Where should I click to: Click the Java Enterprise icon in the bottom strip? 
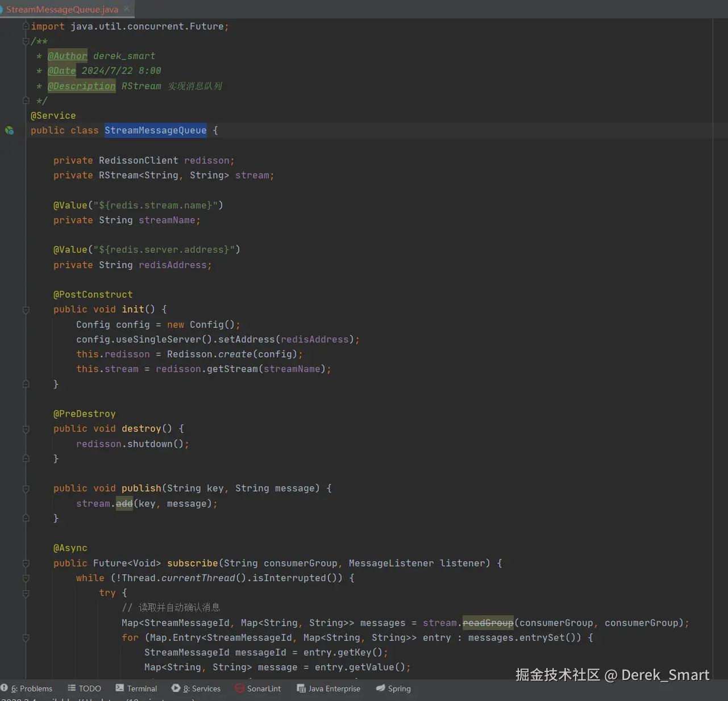point(301,688)
